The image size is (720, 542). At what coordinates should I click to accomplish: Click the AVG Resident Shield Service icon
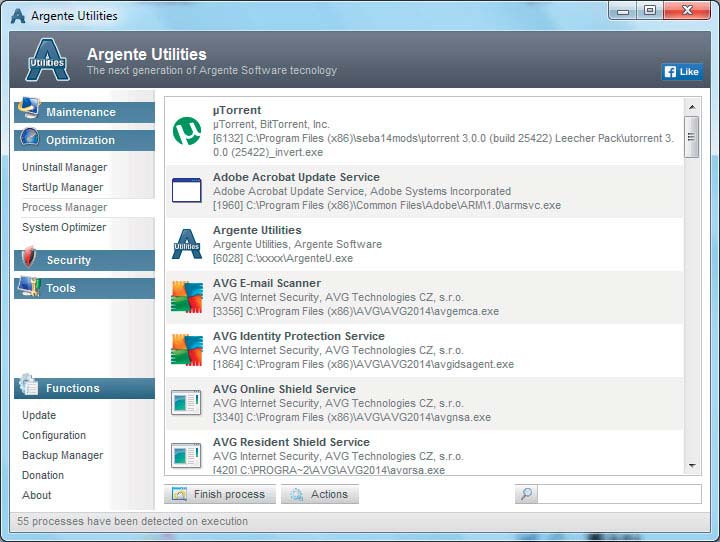pos(186,455)
